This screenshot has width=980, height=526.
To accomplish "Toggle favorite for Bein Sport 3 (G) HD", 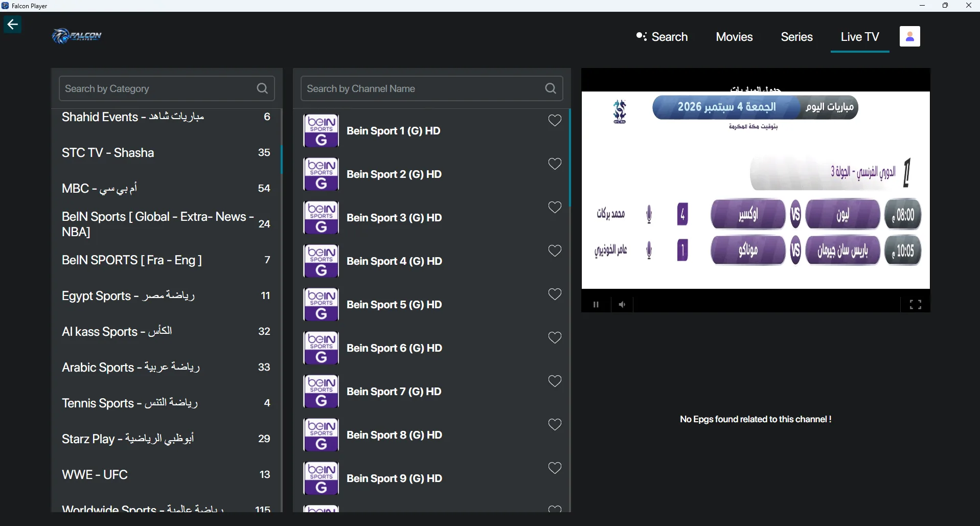I will [x=555, y=208].
